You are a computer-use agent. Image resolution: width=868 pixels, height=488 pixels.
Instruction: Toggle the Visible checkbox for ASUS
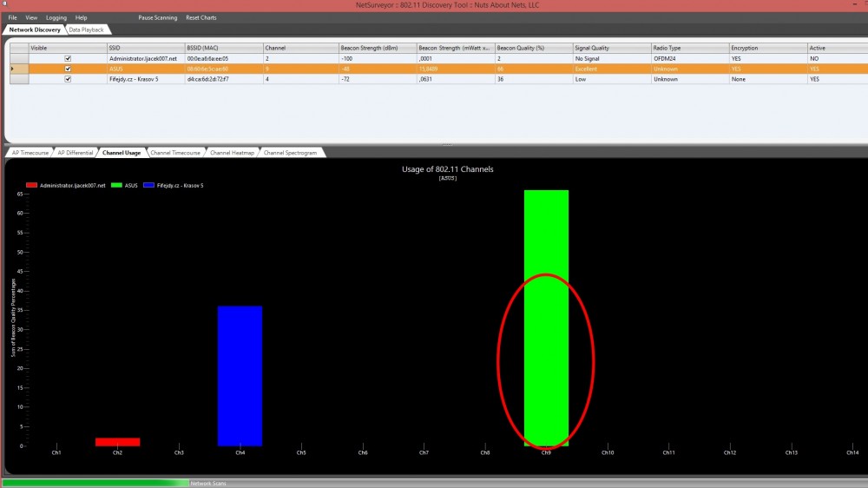68,69
